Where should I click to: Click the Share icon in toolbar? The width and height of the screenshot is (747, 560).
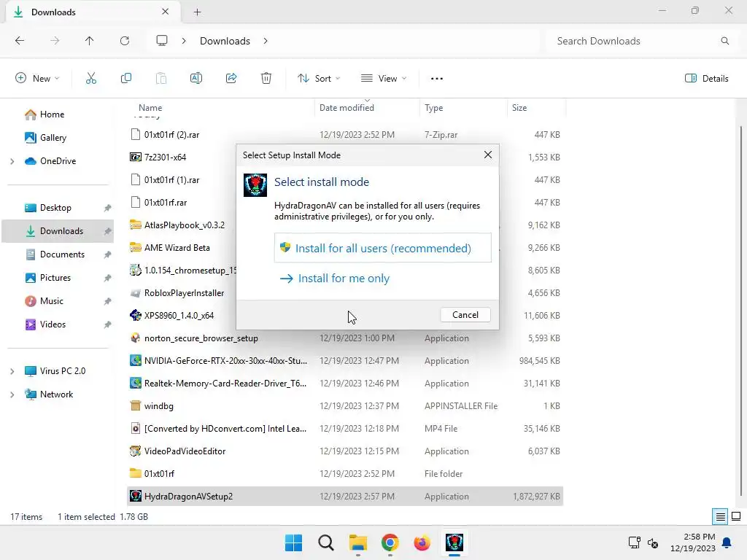(231, 79)
